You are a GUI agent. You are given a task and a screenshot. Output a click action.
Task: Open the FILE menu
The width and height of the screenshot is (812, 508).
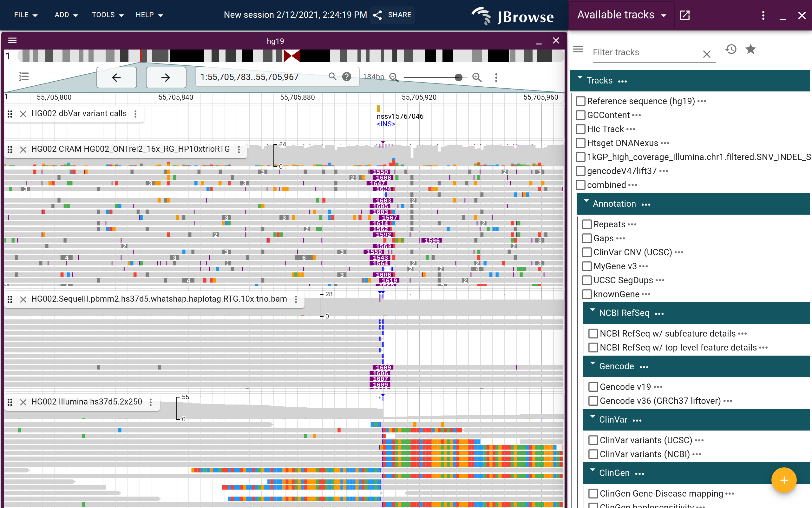pyautogui.click(x=26, y=15)
